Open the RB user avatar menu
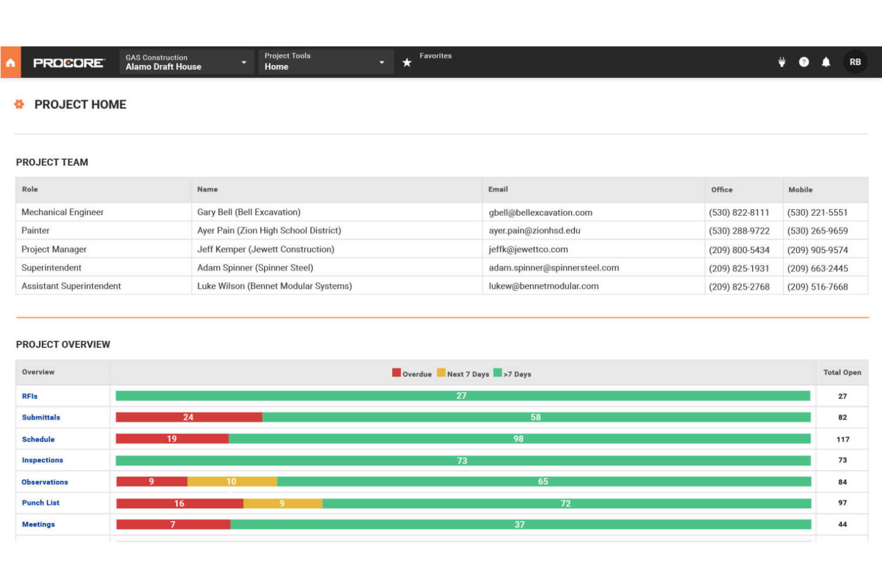The width and height of the screenshot is (882, 588). pyautogui.click(x=855, y=62)
